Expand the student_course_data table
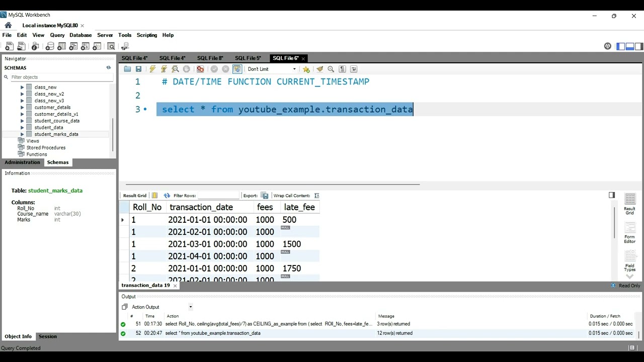Image resolution: width=644 pixels, height=362 pixels. [x=22, y=121]
